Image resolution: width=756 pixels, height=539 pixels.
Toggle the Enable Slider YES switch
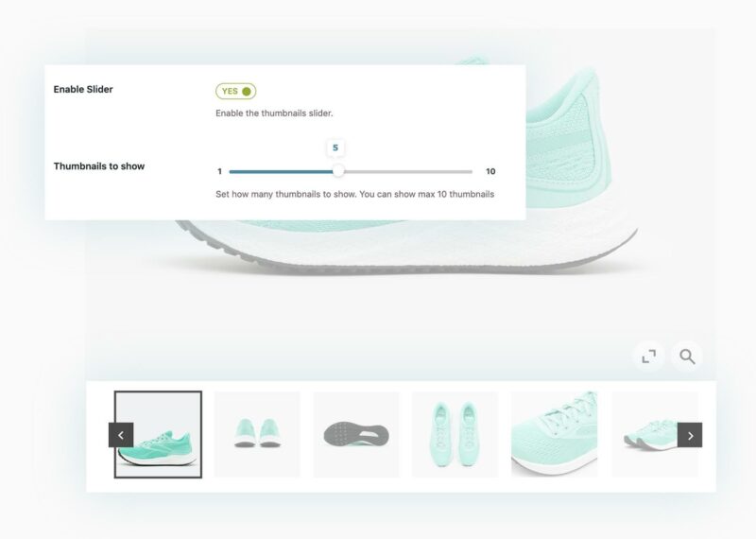[x=235, y=91]
